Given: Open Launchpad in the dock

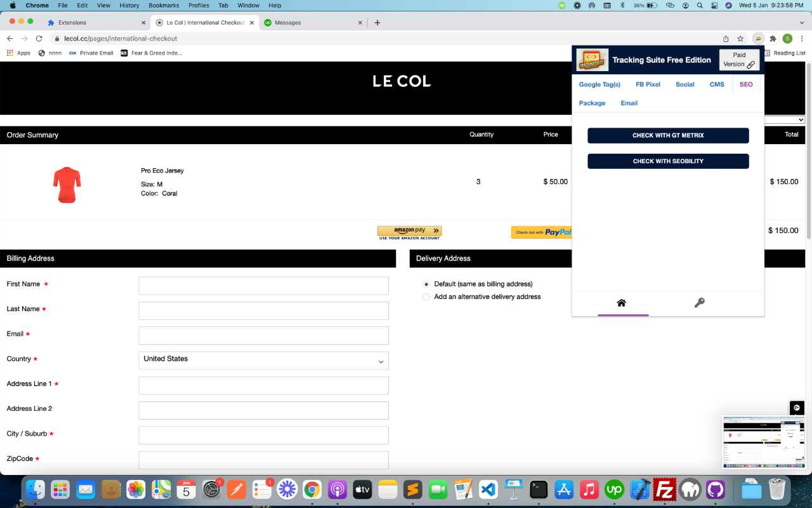Looking at the screenshot, I should tap(60, 489).
